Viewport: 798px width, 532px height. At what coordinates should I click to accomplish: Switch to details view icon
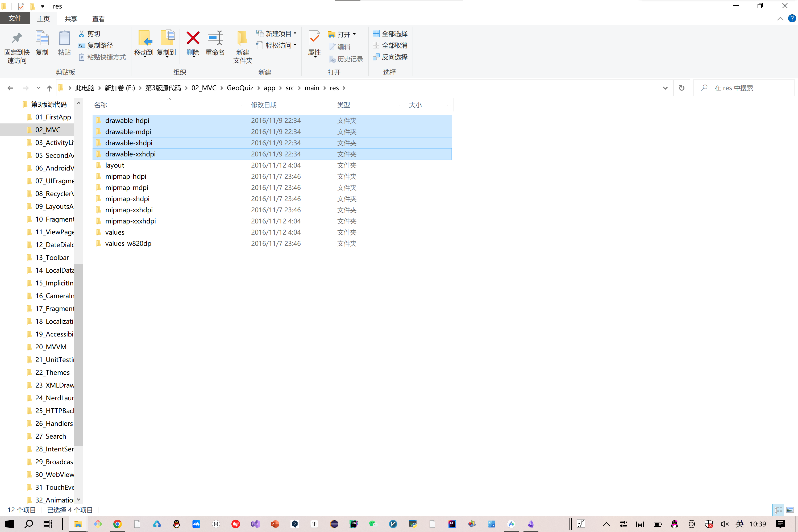[778, 510]
